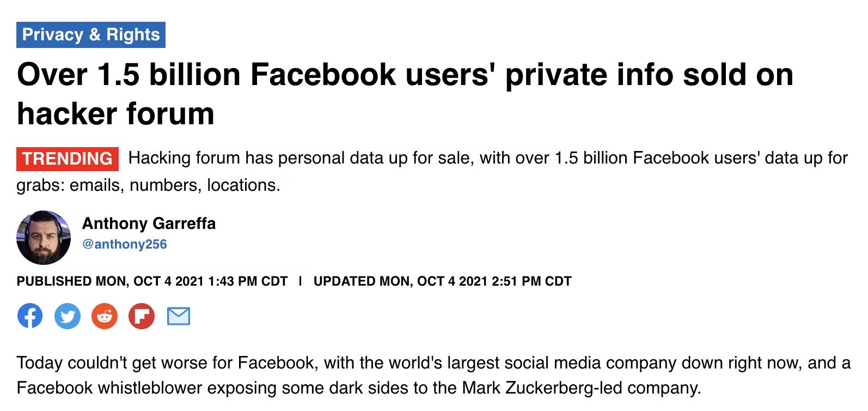868x411 pixels.
Task: Click the headline line starting 'Over 1.5 billion'
Action: tap(405, 74)
